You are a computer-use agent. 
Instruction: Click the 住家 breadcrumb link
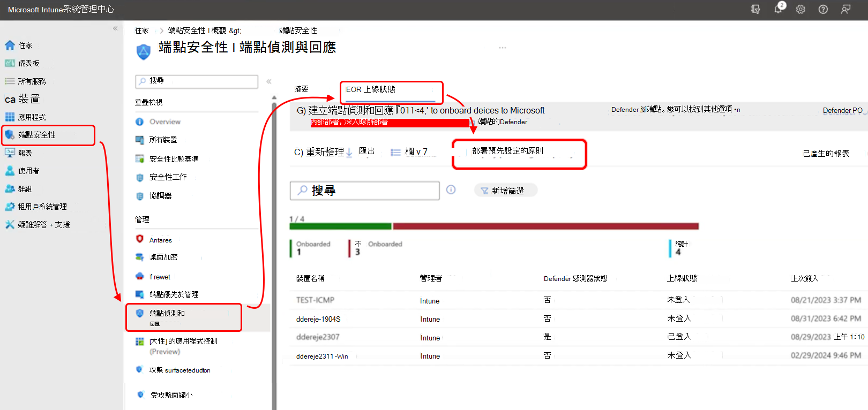pos(142,31)
